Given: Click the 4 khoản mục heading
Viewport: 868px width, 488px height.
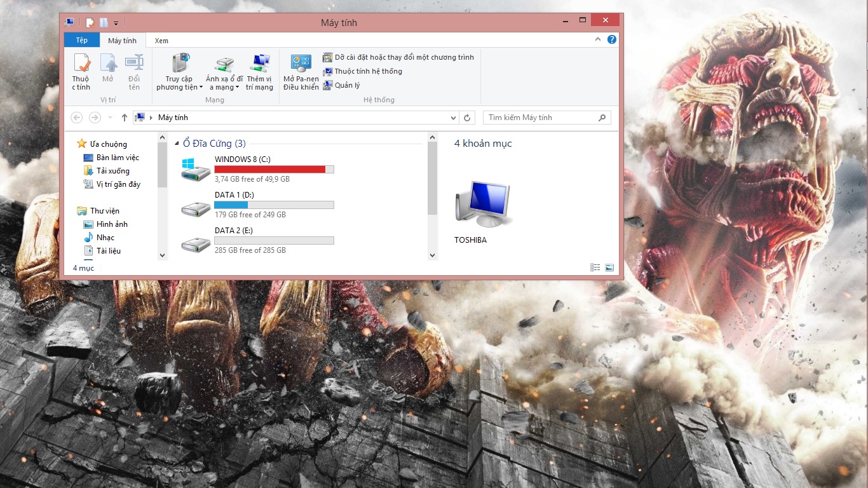Looking at the screenshot, I should (483, 144).
